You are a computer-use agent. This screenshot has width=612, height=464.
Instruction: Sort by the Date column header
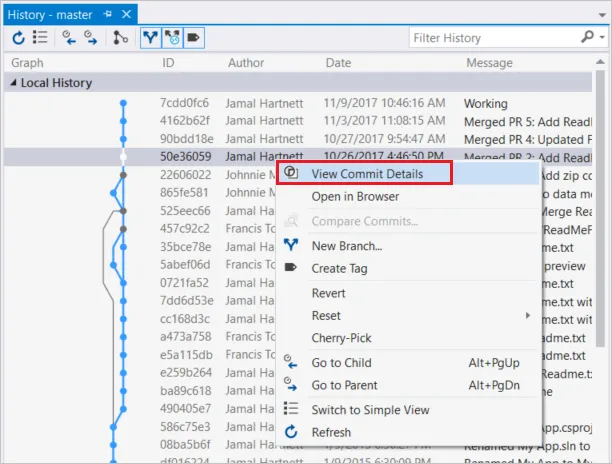tap(338, 63)
